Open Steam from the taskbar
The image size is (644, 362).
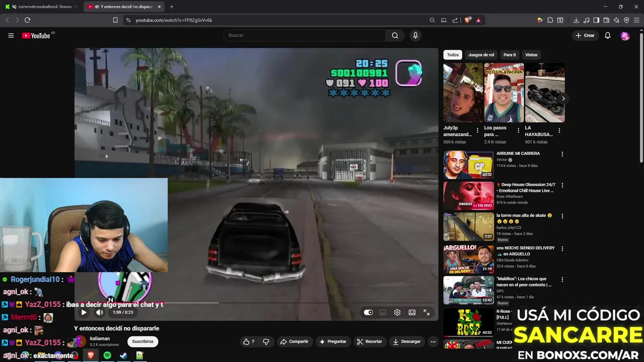pos(123,355)
